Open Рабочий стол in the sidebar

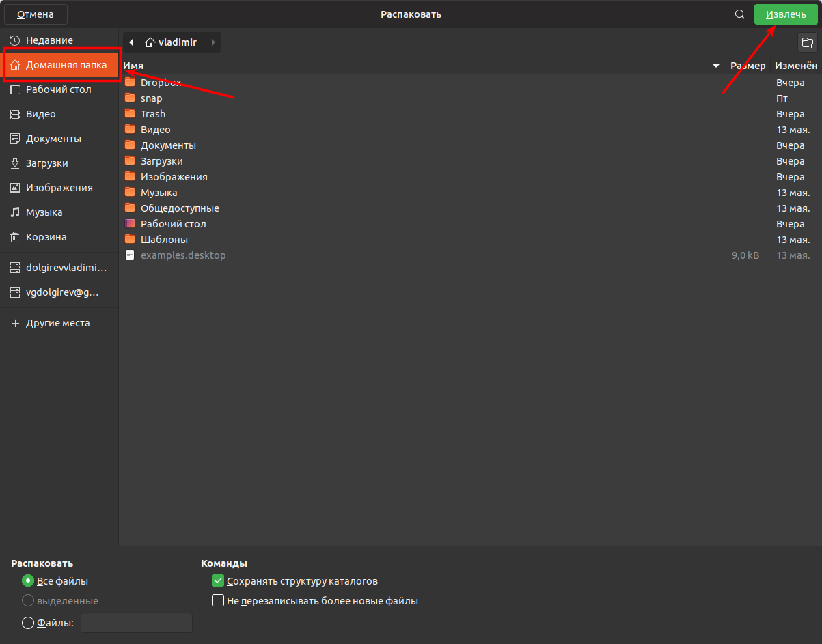(x=59, y=89)
